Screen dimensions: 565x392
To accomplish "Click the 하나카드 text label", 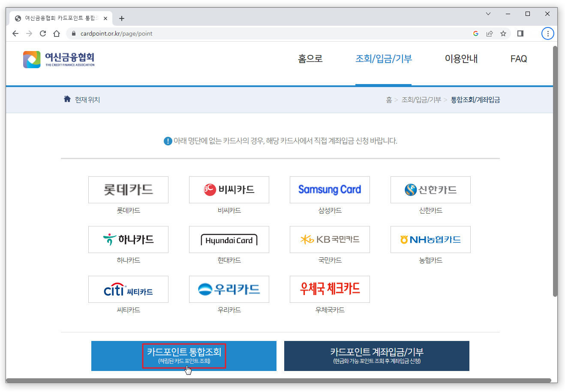I will pyautogui.click(x=128, y=260).
